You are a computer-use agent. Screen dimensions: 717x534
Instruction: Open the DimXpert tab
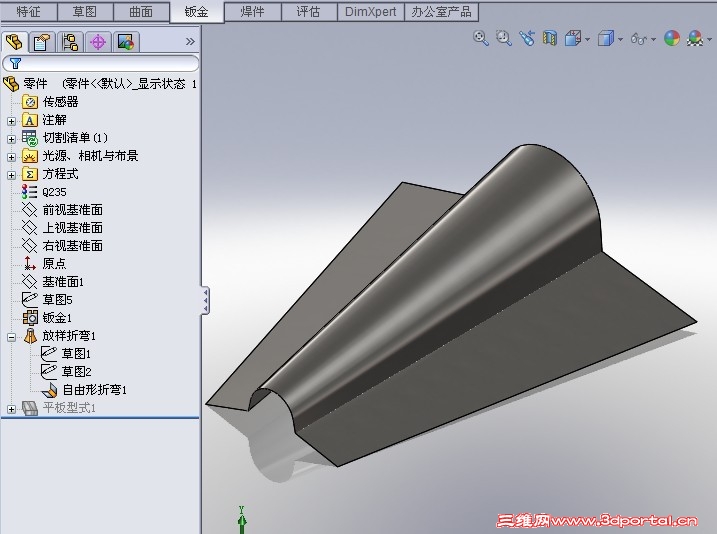tap(370, 11)
